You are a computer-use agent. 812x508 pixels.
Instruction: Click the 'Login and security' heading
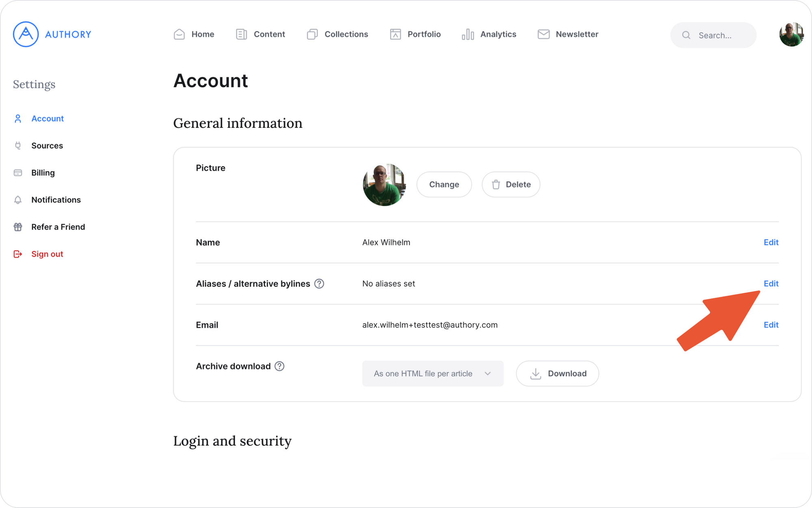[233, 441]
